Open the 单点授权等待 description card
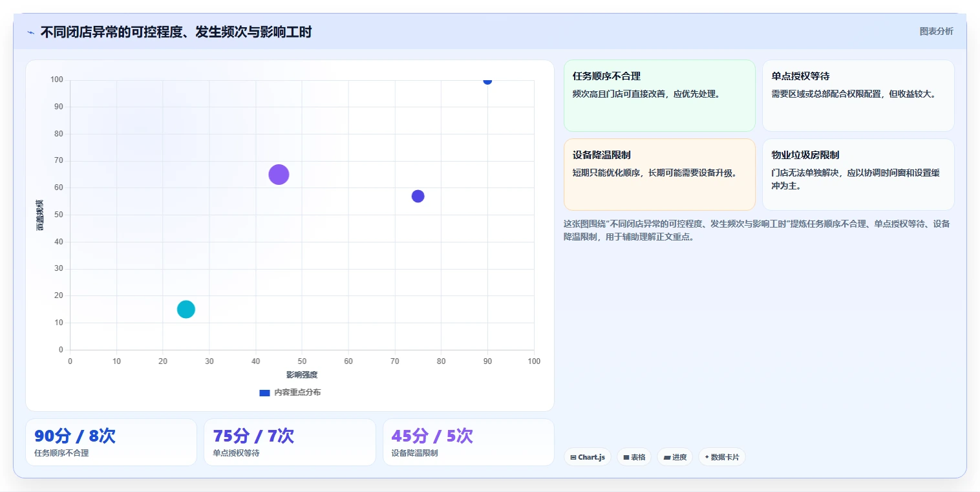Image resolution: width=980 pixels, height=492 pixels. pyautogui.click(x=858, y=96)
